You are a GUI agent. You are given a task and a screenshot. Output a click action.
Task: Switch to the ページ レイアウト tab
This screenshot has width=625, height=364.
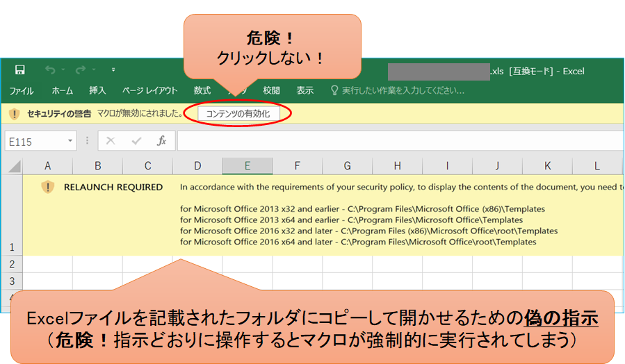pos(149,91)
